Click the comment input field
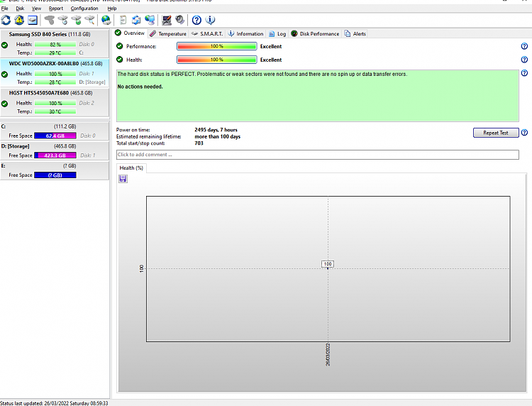532x406 pixels. click(317, 155)
